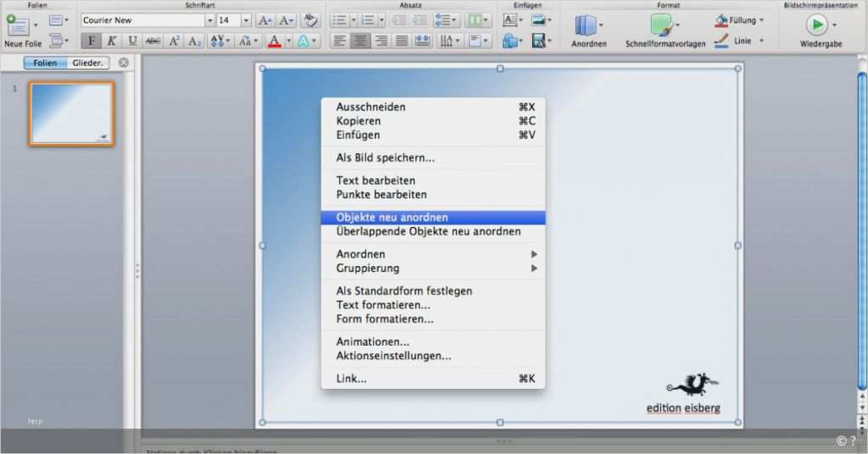868x454 pixels.
Task: Switch to the Glieder. tab
Action: 88,63
